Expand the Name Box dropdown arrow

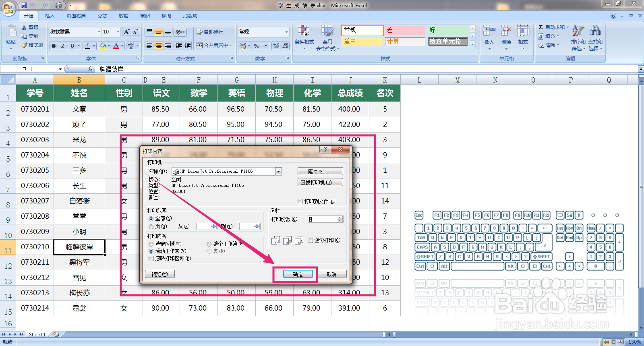pos(60,69)
